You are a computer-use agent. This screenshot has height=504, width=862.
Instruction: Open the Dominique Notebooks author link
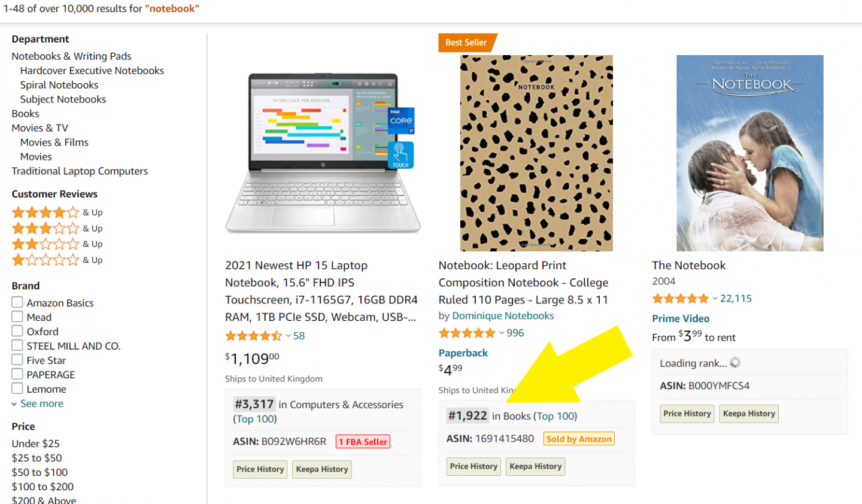pos(503,316)
